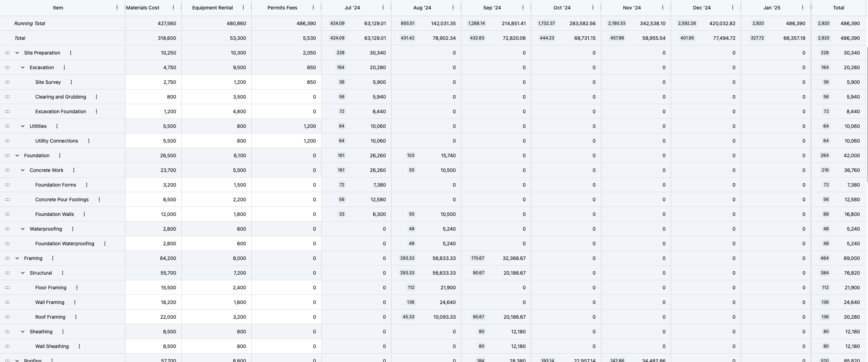This screenshot has width=868, height=362.
Task: Collapse the Site Preparation group
Action: (17, 53)
